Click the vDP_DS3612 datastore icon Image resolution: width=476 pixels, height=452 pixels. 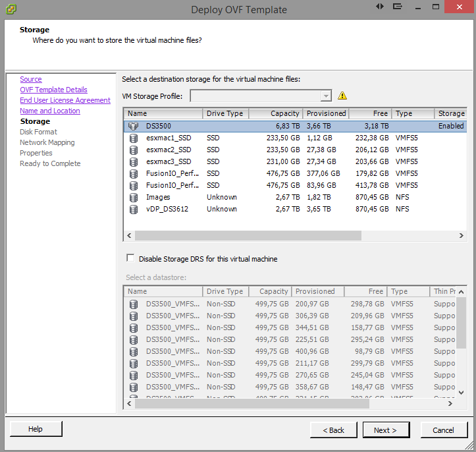(x=134, y=209)
